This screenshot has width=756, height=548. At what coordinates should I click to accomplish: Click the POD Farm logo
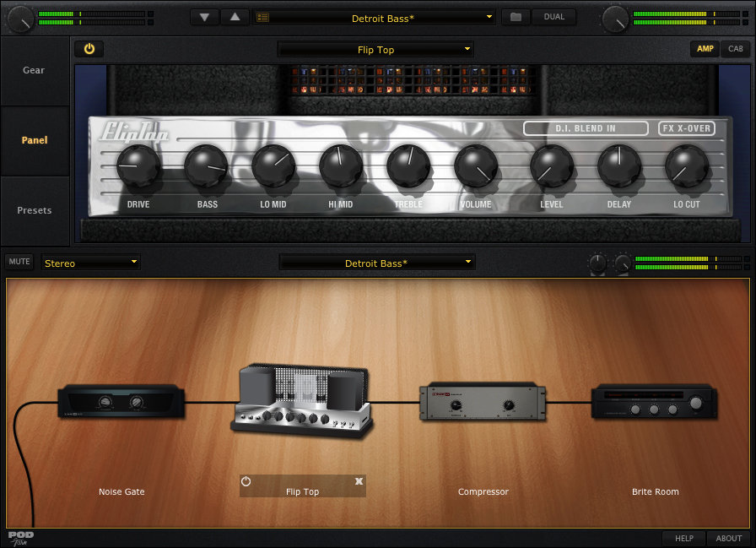click(21, 539)
